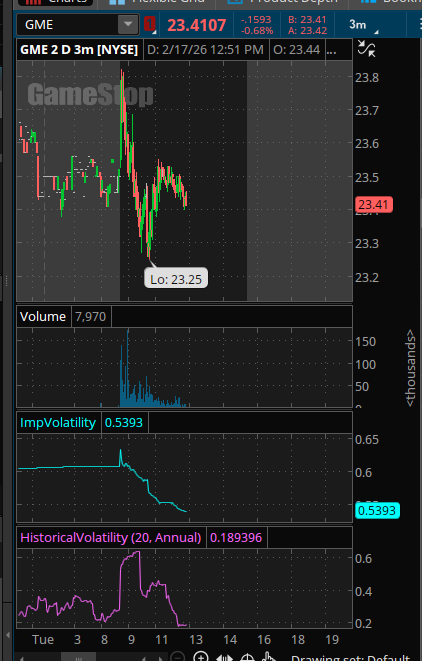Click the crossed-arrows icon at chart top right
The height and width of the screenshot is (661, 422).
click(366, 48)
